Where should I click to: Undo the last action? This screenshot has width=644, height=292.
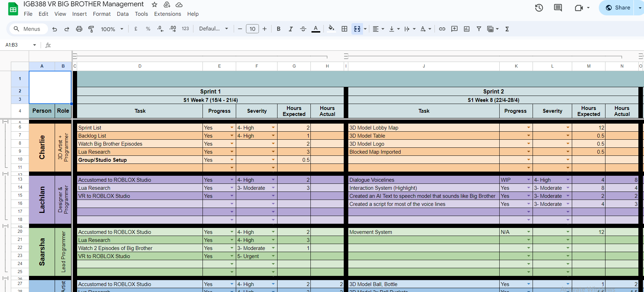pyautogui.click(x=55, y=29)
